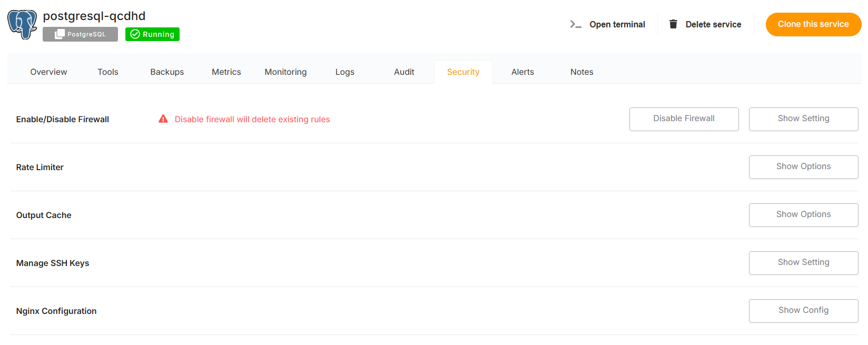Screen dimensions: 868x345
Task: Click the PostgreSQL badge copy icon
Action: pos(60,34)
